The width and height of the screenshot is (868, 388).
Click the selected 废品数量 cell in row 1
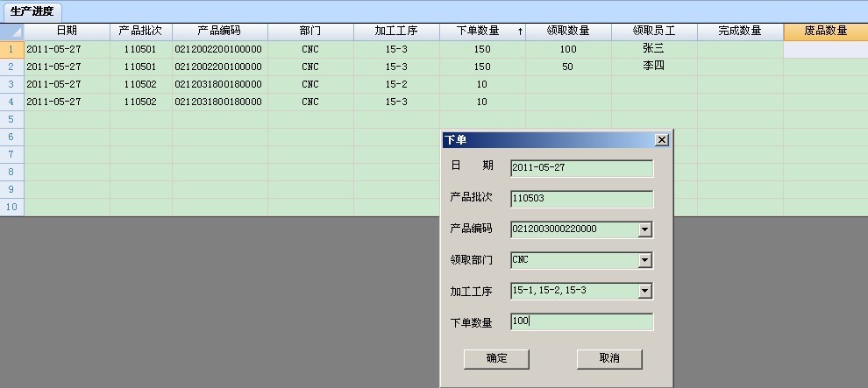(x=826, y=49)
